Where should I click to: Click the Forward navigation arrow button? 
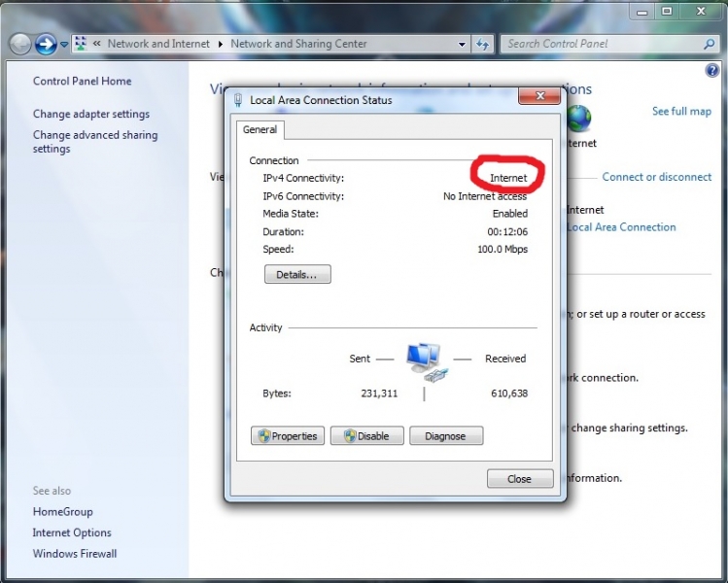[x=45, y=44]
